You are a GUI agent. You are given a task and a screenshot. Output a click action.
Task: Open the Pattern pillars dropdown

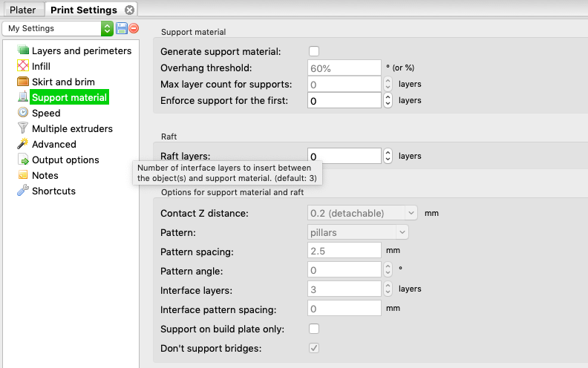click(x=358, y=232)
